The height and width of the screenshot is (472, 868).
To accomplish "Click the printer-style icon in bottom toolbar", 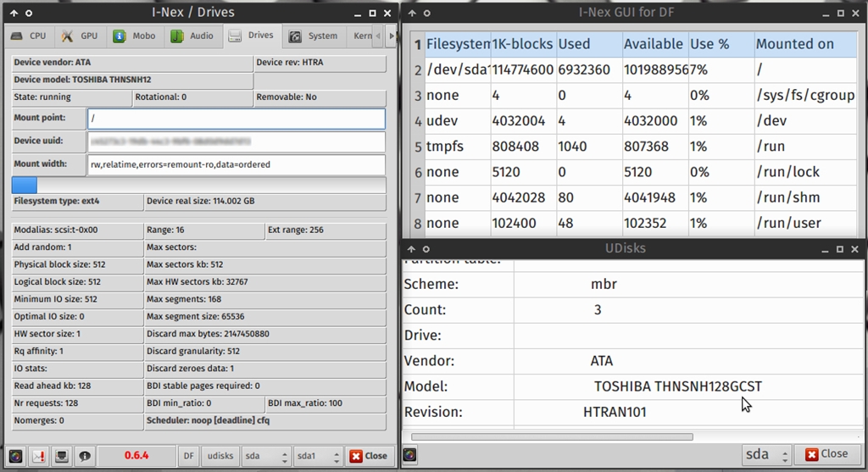I will tap(62, 455).
